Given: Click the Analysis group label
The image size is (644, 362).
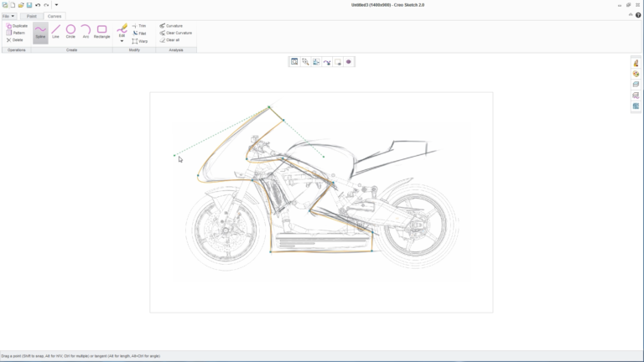Looking at the screenshot, I should pyautogui.click(x=176, y=50).
